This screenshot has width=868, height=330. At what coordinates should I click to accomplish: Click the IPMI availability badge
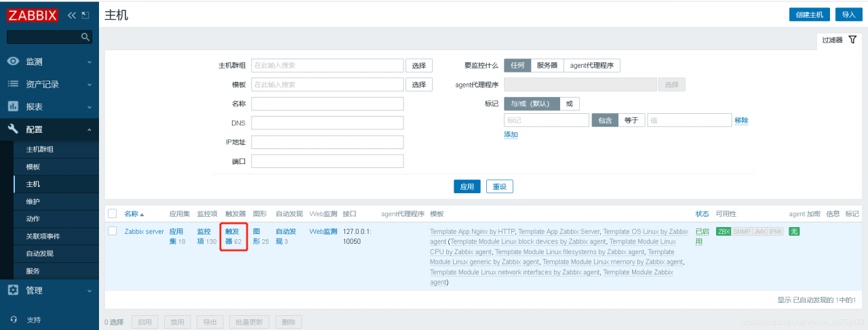tap(775, 231)
